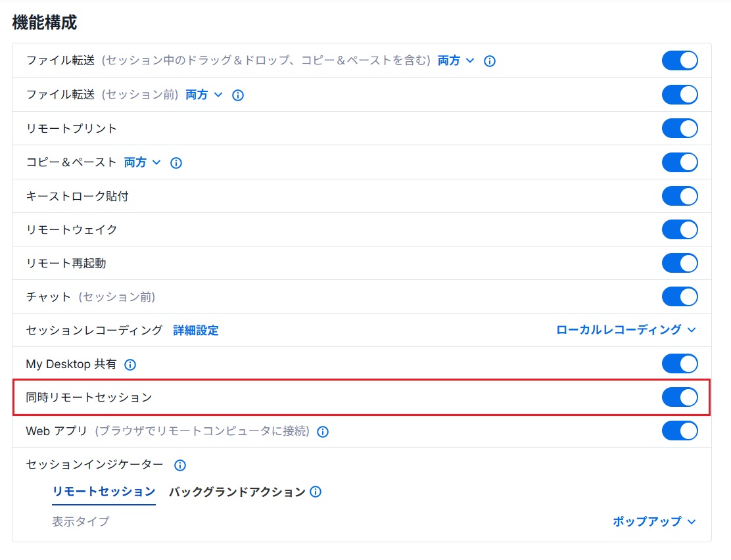Click リモートプリント label
This screenshot has height=560, width=731.
pyautogui.click(x=72, y=129)
